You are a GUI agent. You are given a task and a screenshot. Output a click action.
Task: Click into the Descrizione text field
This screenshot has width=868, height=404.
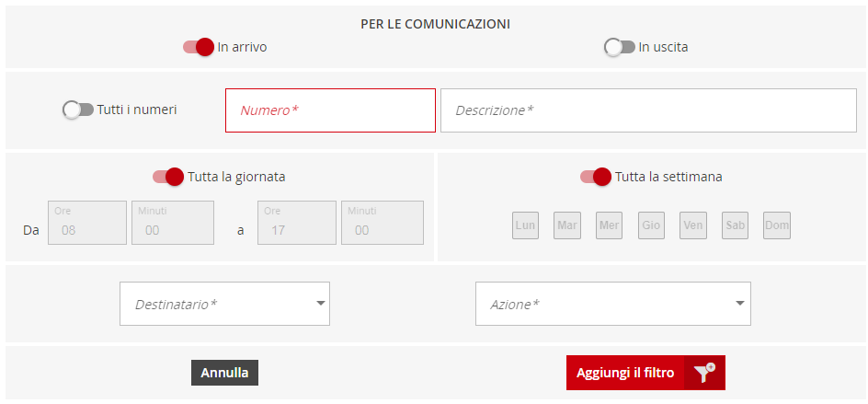[x=648, y=110]
